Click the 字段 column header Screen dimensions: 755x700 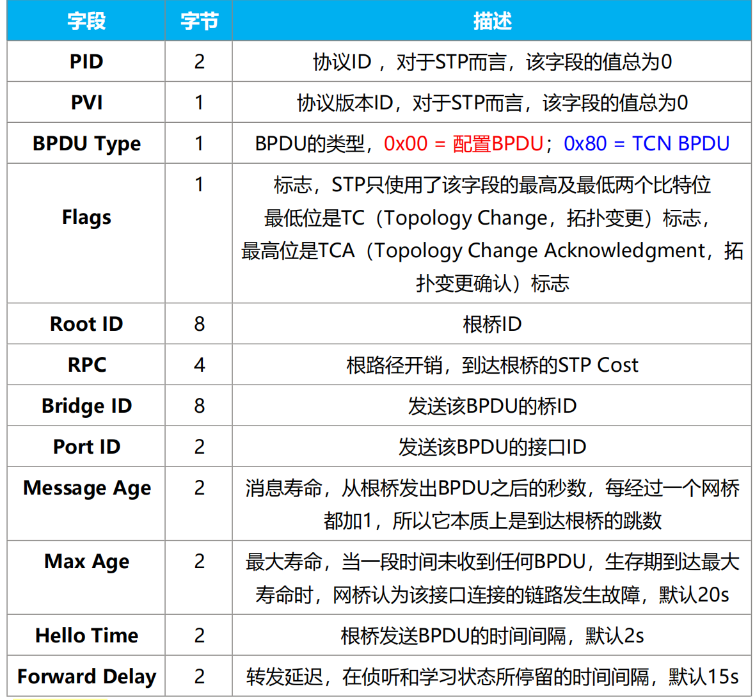(x=86, y=20)
